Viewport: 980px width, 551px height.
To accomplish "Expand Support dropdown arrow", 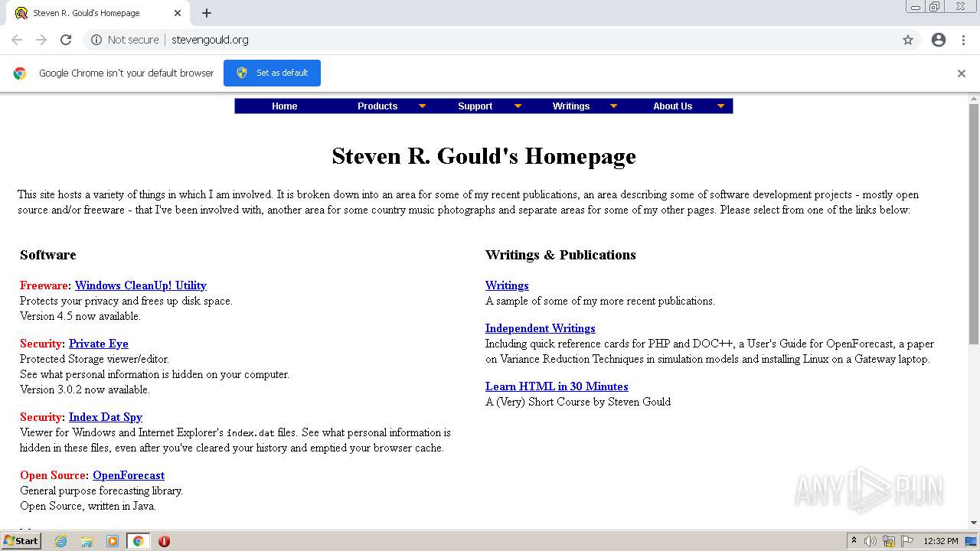I will (x=518, y=106).
